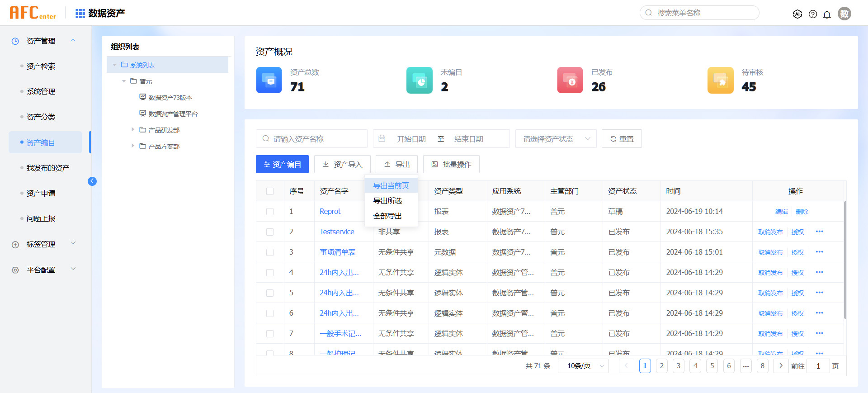Check the box for row 5
Image resolution: width=868 pixels, height=393 pixels.
tap(270, 293)
